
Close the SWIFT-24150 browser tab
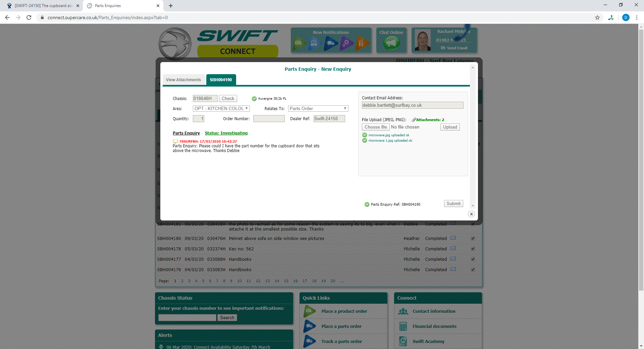pos(78,6)
